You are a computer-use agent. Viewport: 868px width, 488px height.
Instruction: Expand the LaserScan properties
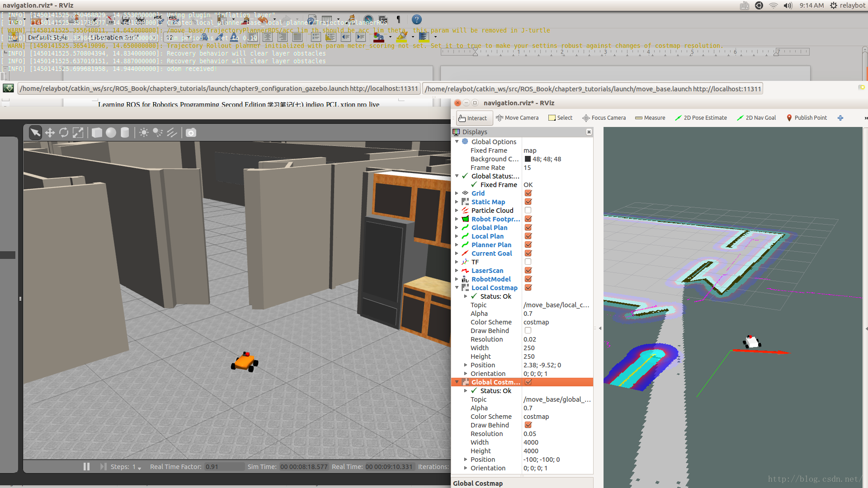pyautogui.click(x=457, y=271)
